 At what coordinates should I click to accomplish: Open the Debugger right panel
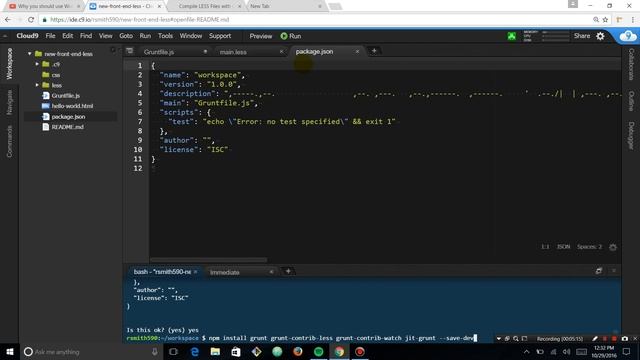(631, 136)
